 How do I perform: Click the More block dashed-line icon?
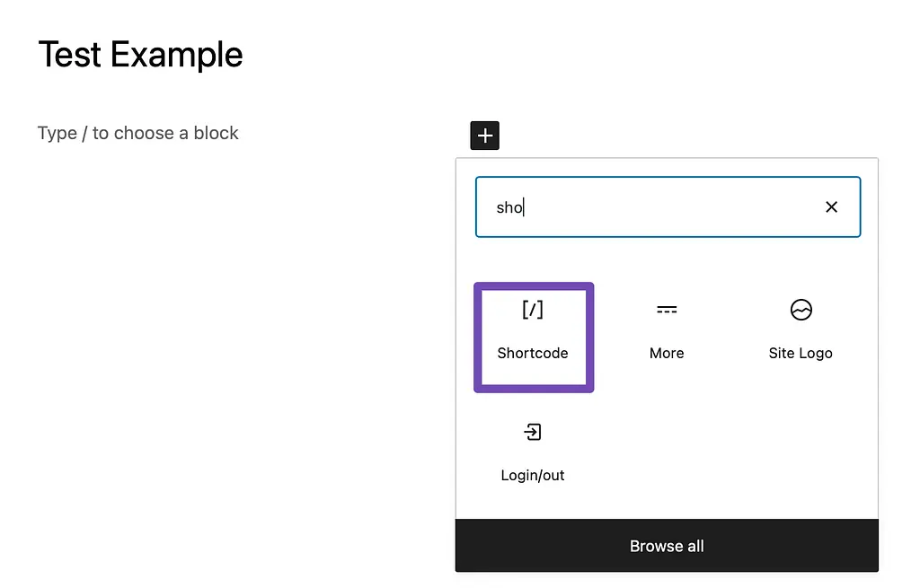667,310
